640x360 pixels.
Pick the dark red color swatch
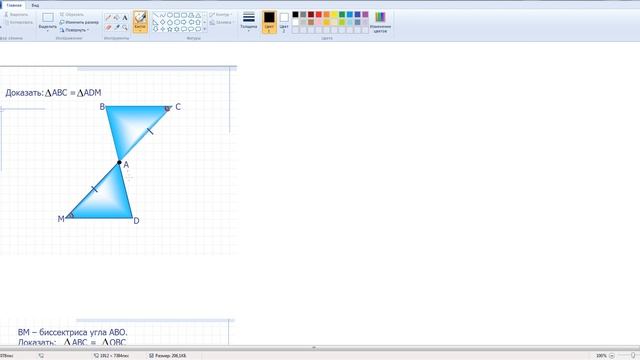311,14
